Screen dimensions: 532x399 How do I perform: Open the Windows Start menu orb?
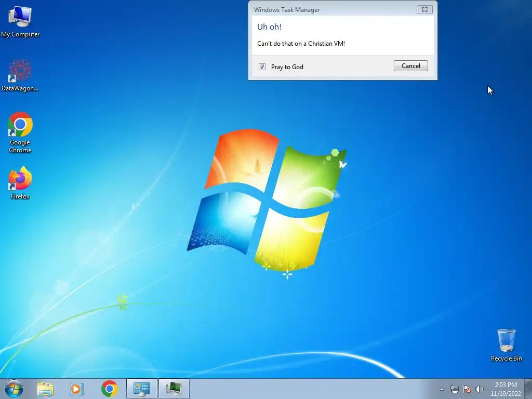click(14, 389)
